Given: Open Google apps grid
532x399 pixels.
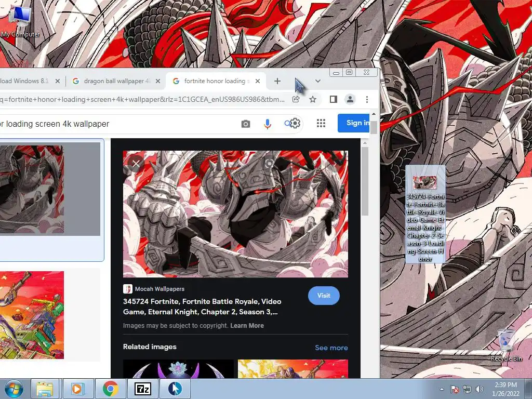Looking at the screenshot, I should [321, 123].
